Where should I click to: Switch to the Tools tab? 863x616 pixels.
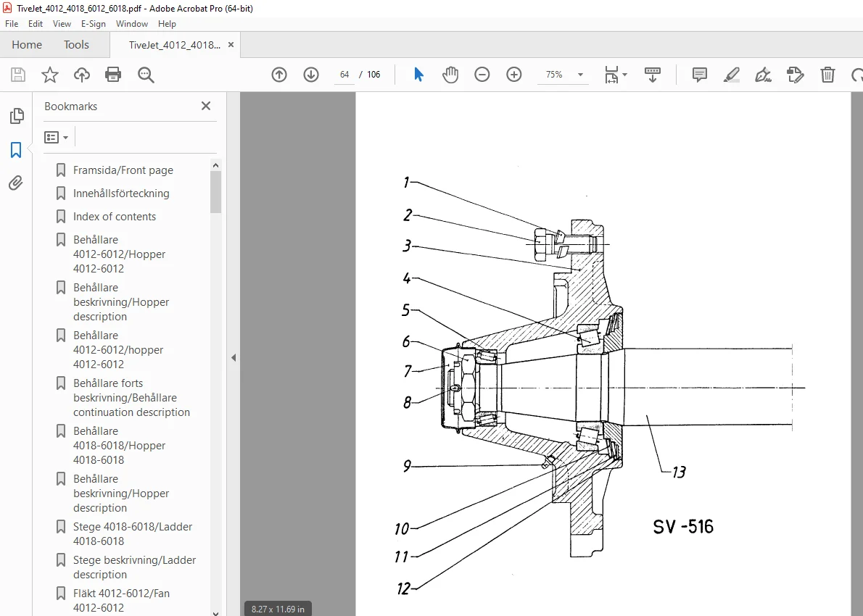pyautogui.click(x=76, y=44)
